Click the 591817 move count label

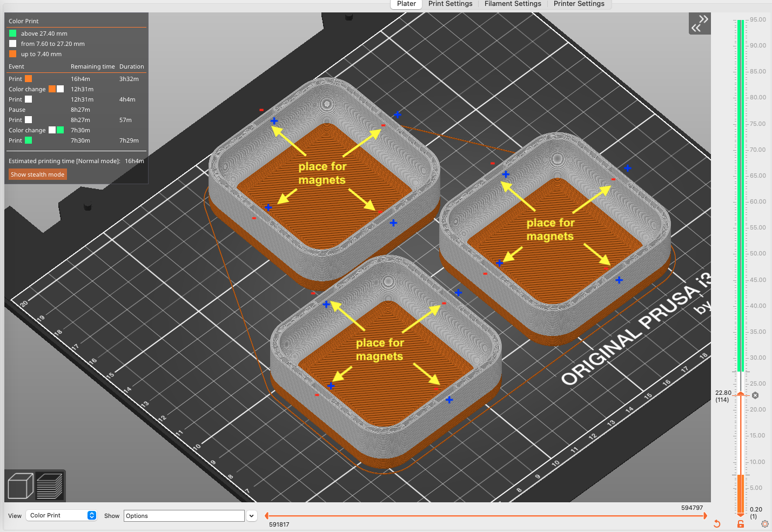click(x=279, y=524)
